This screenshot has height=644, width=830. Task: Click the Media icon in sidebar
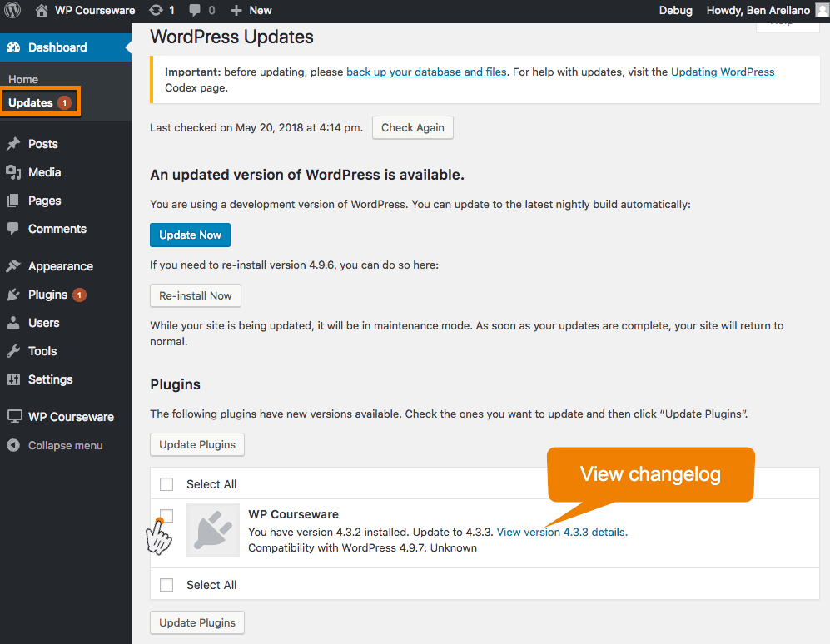tap(14, 172)
